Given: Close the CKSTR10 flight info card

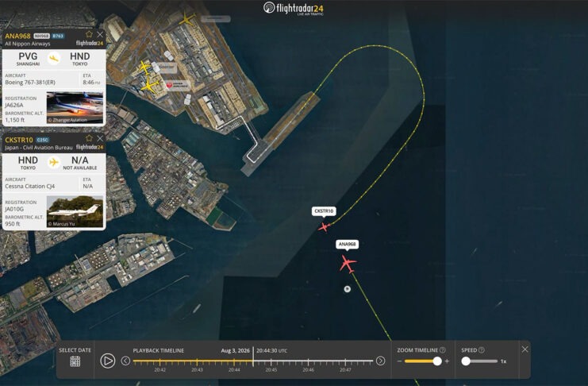Looking at the screenshot, I should click(x=100, y=138).
